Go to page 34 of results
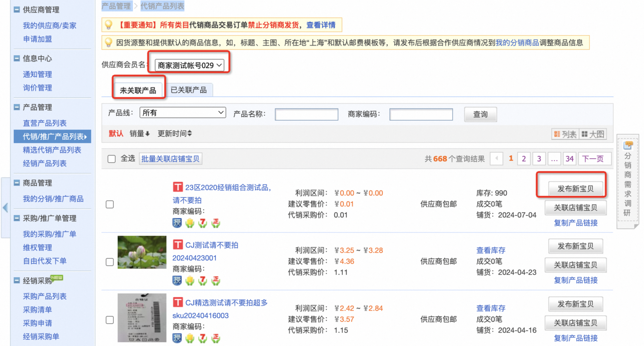This screenshot has width=644, height=346. pos(570,159)
